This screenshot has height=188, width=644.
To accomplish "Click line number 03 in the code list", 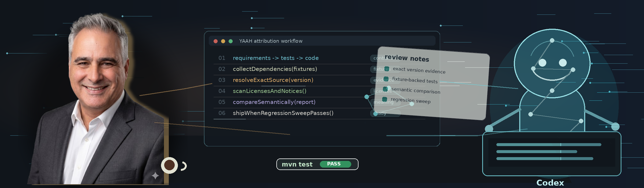I will pos(222,80).
